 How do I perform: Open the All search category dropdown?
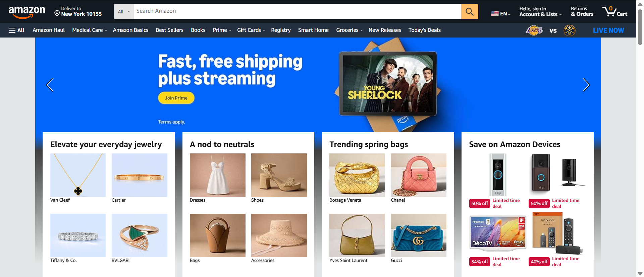coord(123,12)
